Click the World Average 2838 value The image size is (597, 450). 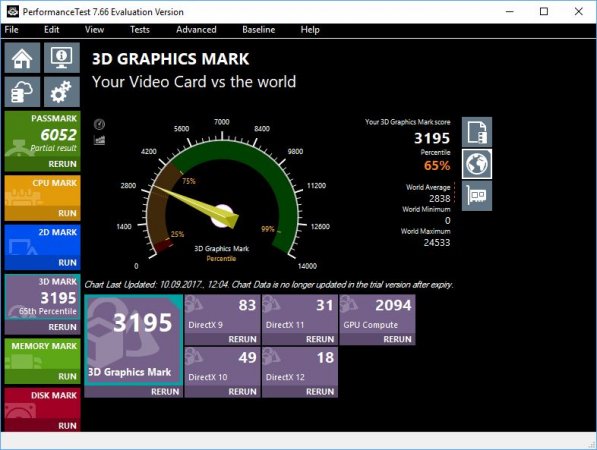point(440,199)
